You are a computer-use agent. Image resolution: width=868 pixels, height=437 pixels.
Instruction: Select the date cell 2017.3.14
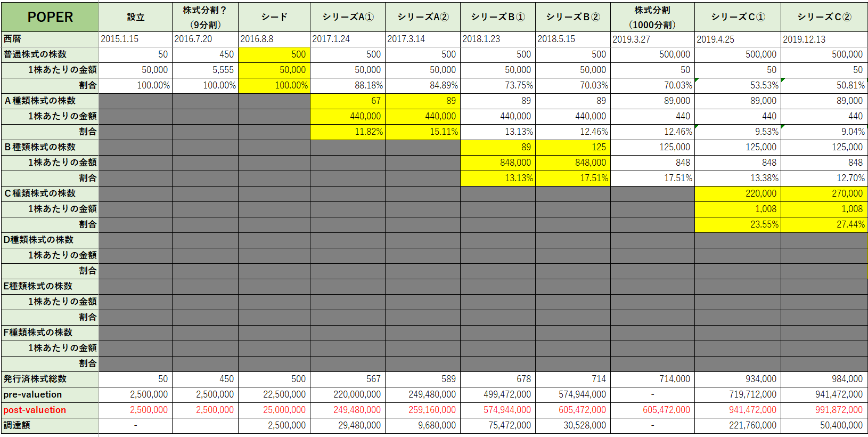[423, 39]
